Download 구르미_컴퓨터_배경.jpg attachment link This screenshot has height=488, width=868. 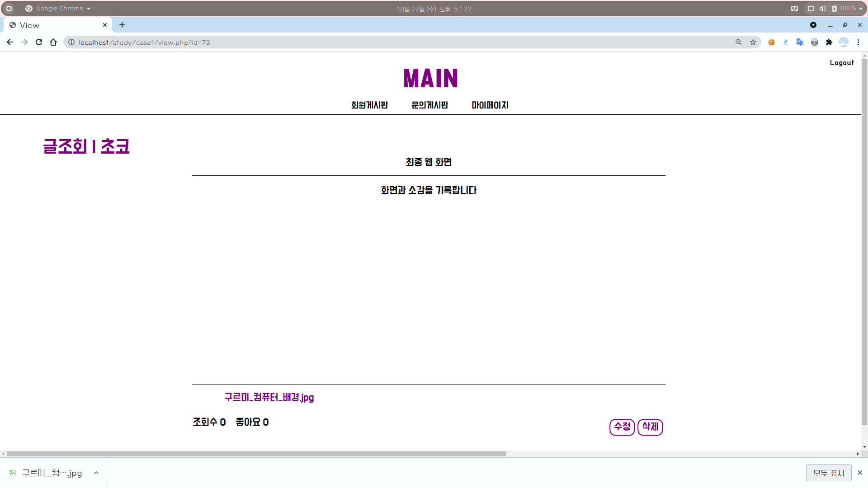(x=269, y=397)
